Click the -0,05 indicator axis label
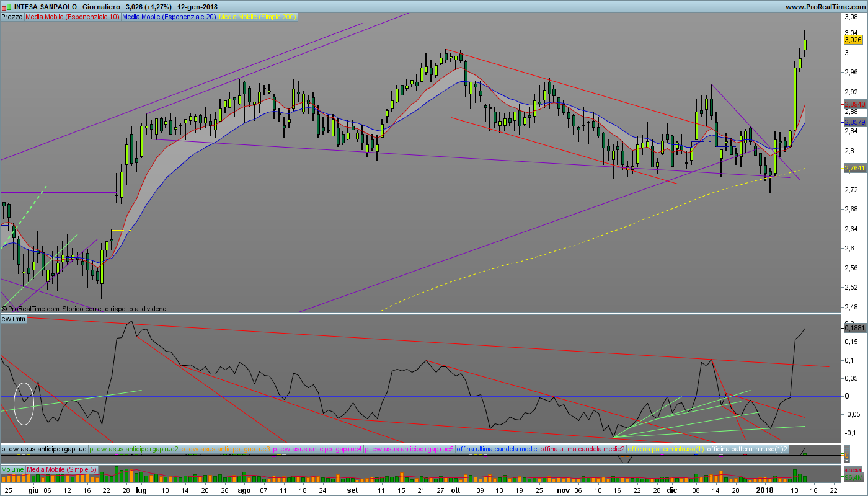Image resolution: width=868 pixels, height=496 pixels. tap(853, 414)
